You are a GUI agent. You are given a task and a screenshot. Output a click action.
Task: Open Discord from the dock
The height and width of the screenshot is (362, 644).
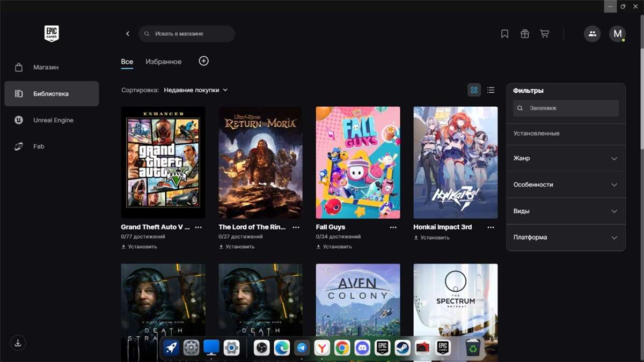(x=362, y=348)
